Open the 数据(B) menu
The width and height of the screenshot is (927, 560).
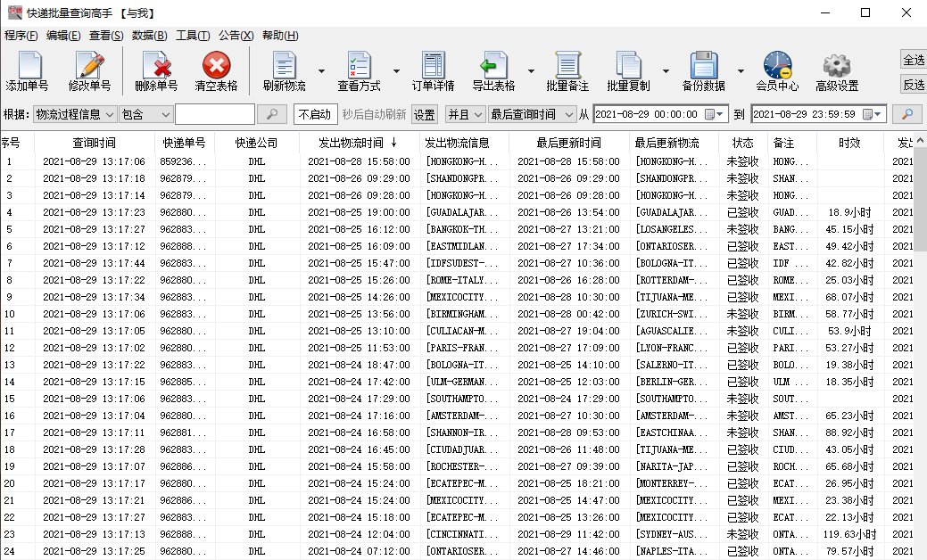click(150, 36)
